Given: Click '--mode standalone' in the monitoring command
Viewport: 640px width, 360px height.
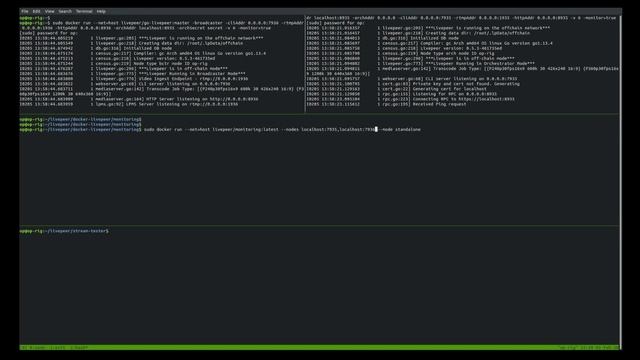Looking at the screenshot, I should click(x=400, y=129).
